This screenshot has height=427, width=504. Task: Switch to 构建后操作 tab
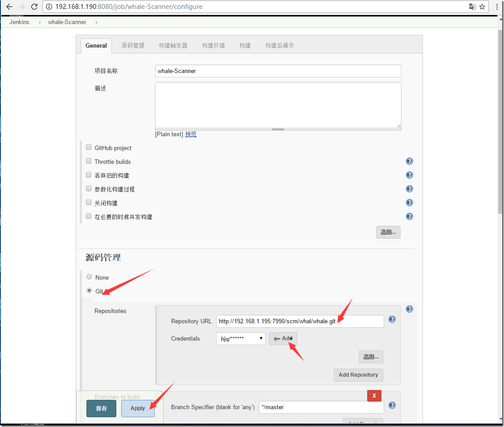[x=280, y=45]
